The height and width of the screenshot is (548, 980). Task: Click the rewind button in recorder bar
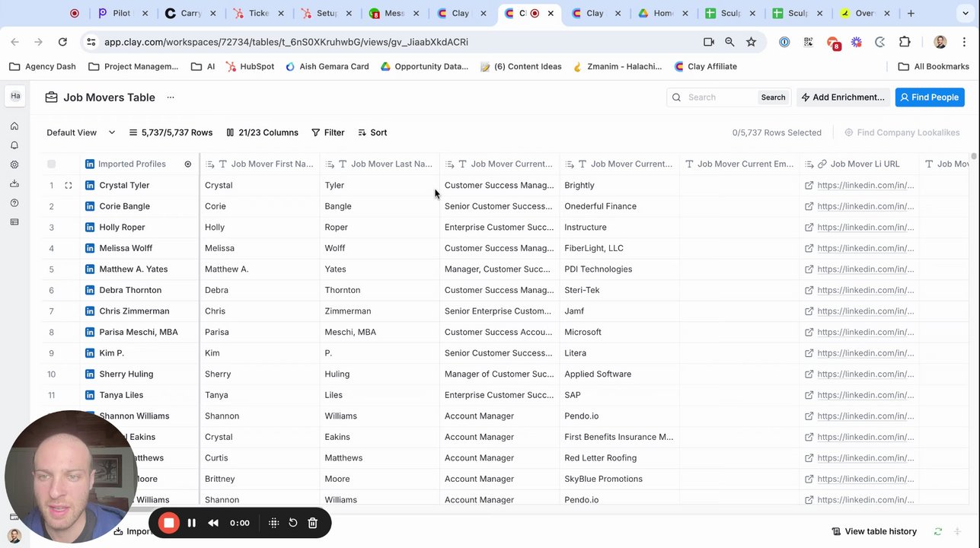pyautogui.click(x=213, y=523)
